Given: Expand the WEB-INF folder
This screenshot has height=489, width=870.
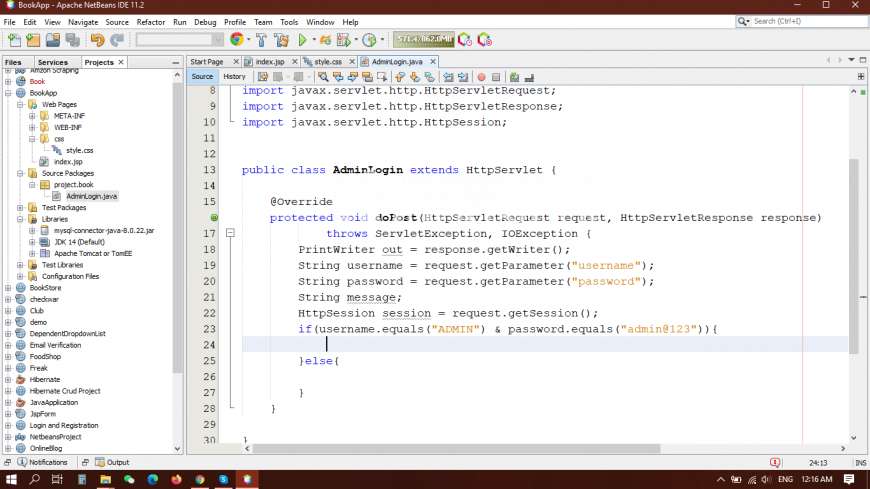Looking at the screenshot, I should pyautogui.click(x=32, y=128).
